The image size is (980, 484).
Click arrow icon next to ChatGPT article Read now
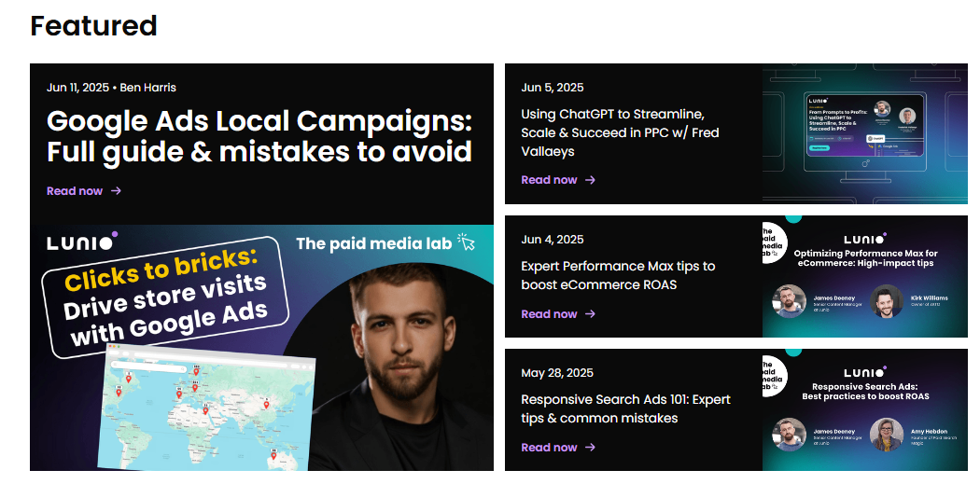(590, 180)
